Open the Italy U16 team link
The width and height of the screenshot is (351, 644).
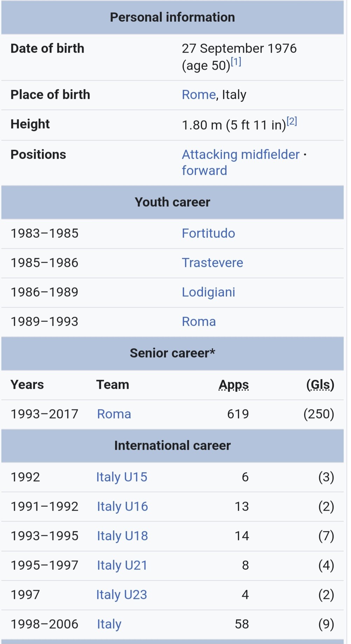coord(122,506)
